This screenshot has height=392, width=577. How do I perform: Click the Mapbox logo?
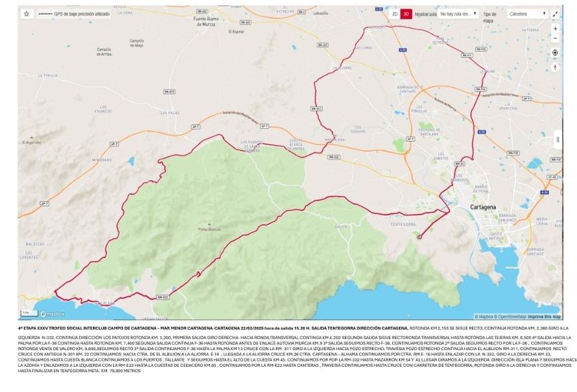[x=53, y=314]
